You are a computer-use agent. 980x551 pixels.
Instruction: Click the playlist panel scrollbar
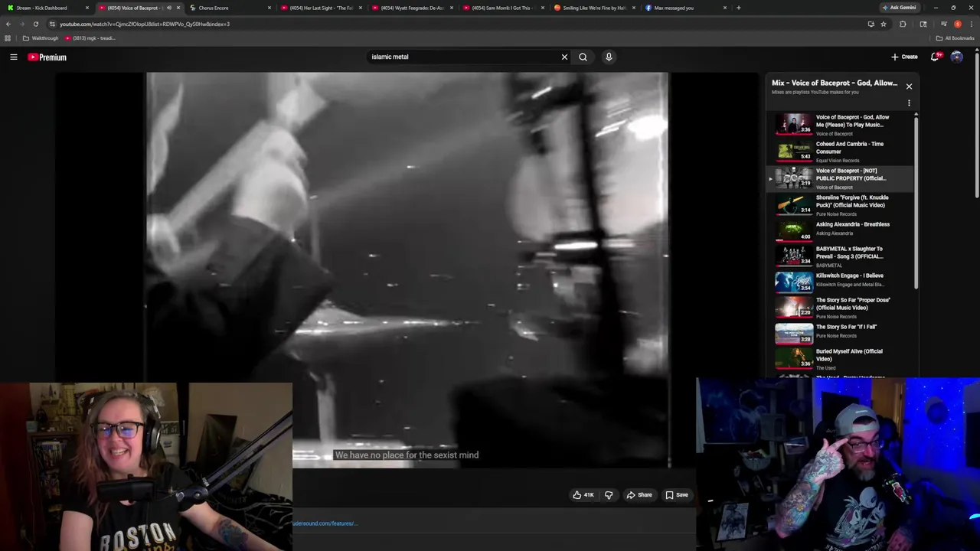click(x=916, y=201)
